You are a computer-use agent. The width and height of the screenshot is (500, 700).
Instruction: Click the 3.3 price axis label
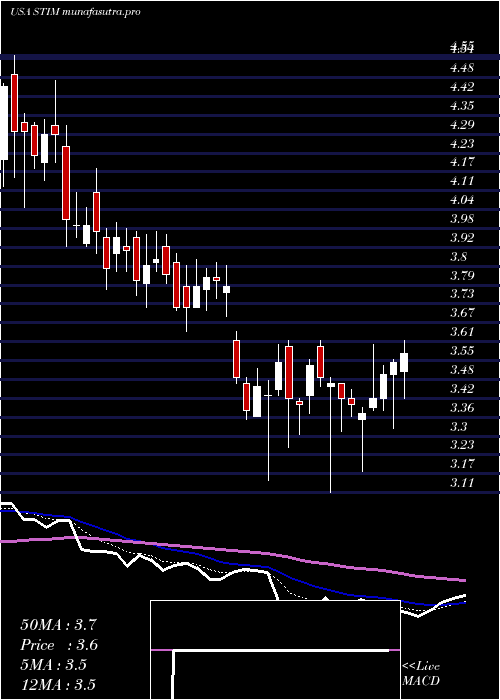coord(458,426)
